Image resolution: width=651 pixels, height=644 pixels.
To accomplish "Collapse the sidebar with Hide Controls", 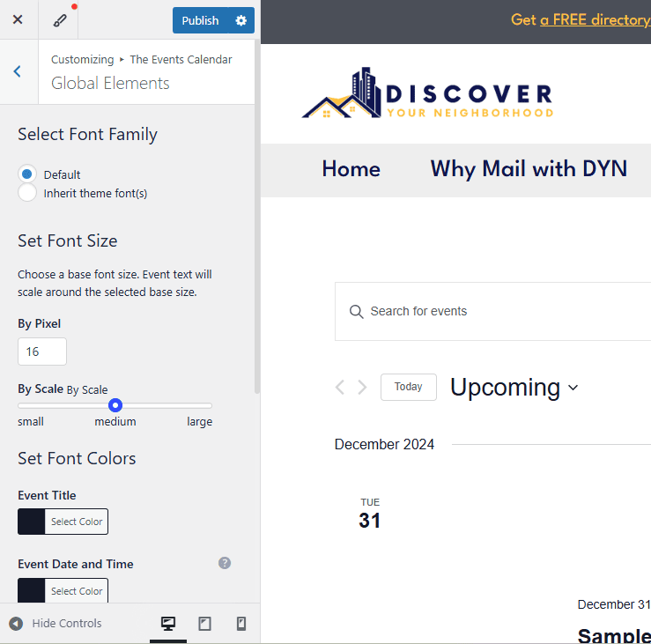I will pyautogui.click(x=56, y=624).
